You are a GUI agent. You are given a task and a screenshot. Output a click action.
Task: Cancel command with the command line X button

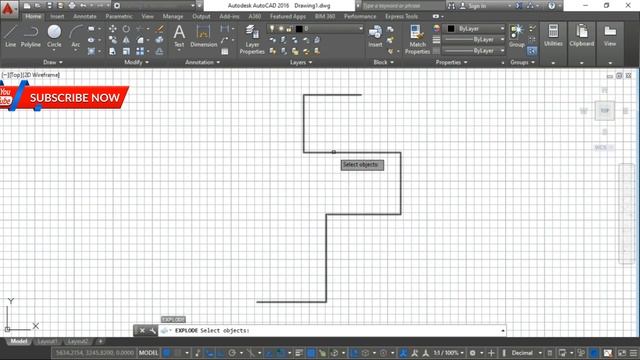click(x=142, y=331)
